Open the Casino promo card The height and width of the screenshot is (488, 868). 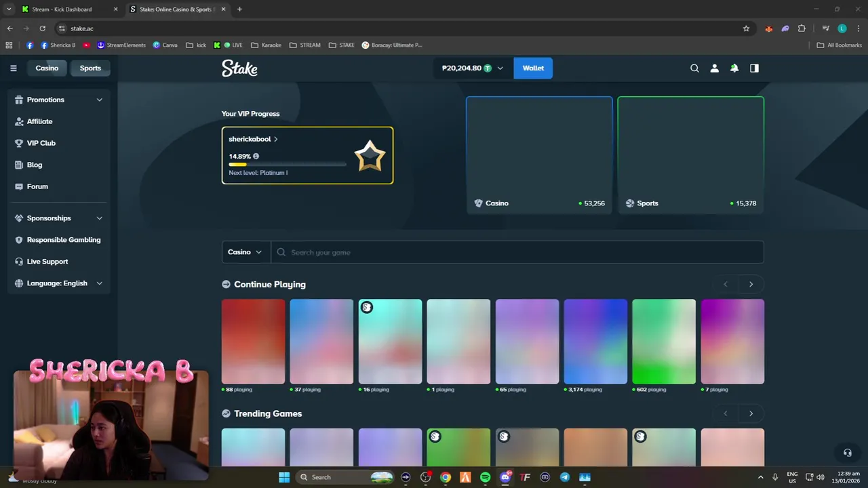pos(539,155)
